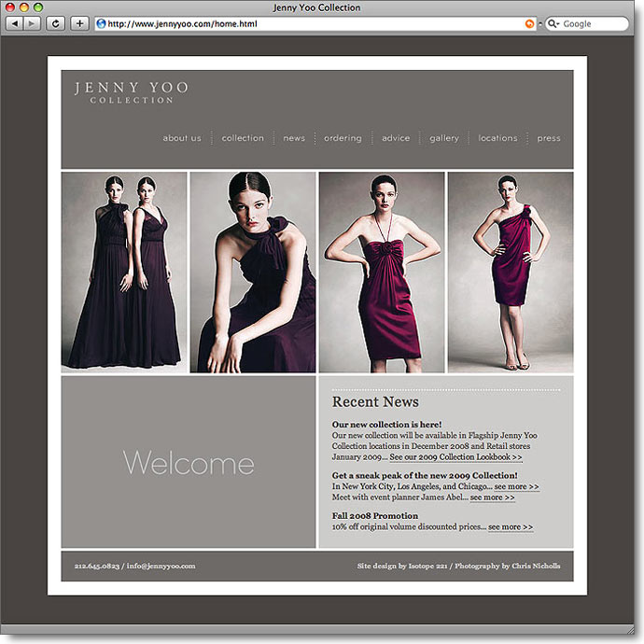Click see more for Fall 2008 Promotion
This screenshot has width=644, height=644.
[511, 527]
